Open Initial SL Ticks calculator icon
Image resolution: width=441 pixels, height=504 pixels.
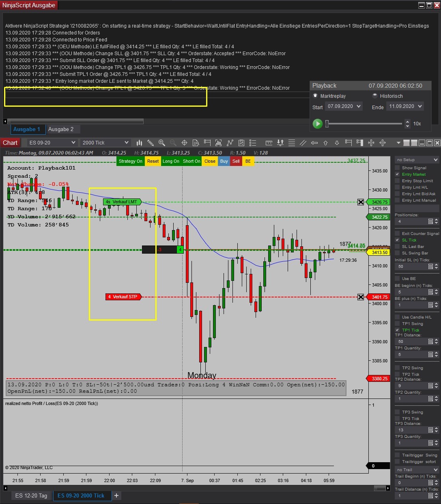tap(431, 266)
